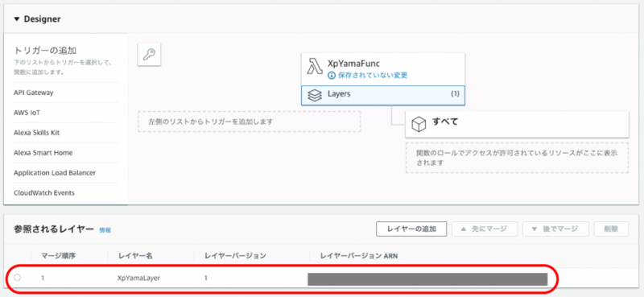The height and width of the screenshot is (297, 644).
Task: Click the すべて resources box
Action: (517, 125)
